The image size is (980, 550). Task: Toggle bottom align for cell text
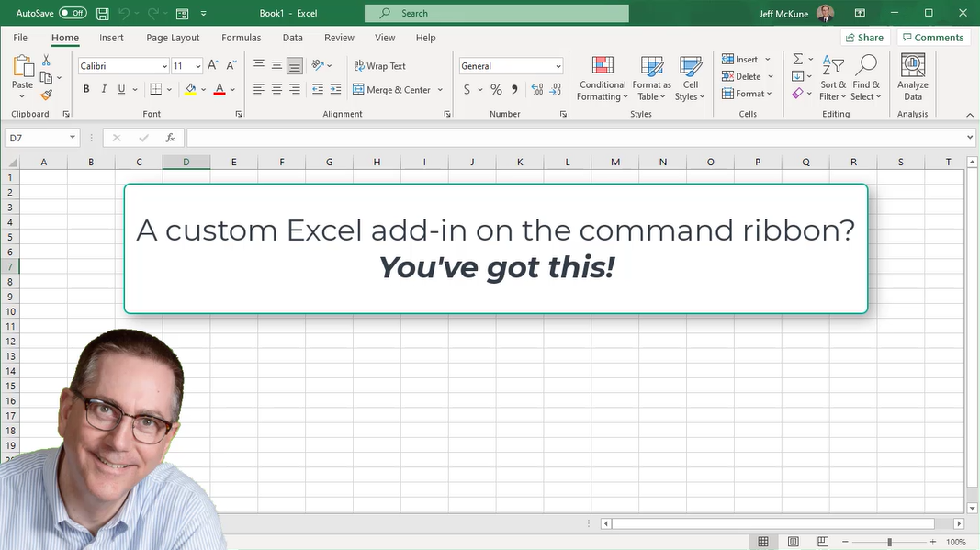click(x=295, y=65)
